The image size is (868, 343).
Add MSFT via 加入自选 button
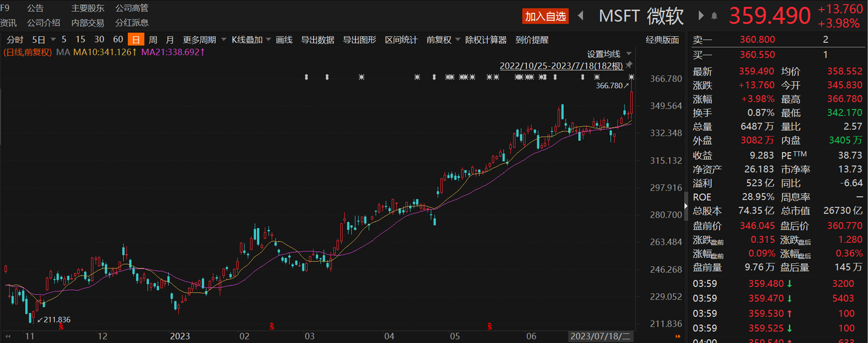[545, 16]
